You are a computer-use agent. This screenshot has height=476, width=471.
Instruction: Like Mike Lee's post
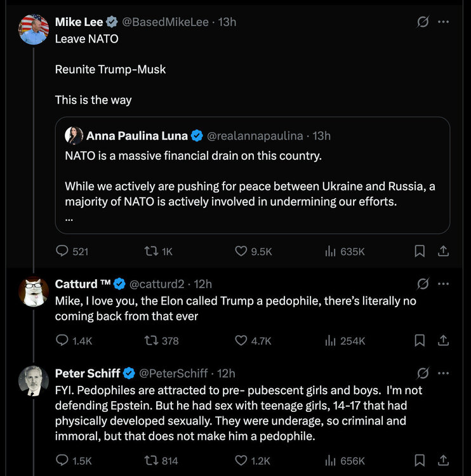pyautogui.click(x=241, y=251)
